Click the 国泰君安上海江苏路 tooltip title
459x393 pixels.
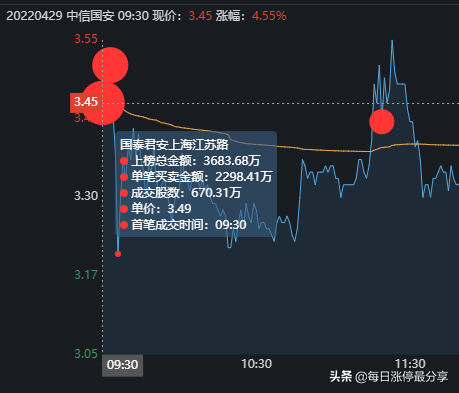[174, 145]
